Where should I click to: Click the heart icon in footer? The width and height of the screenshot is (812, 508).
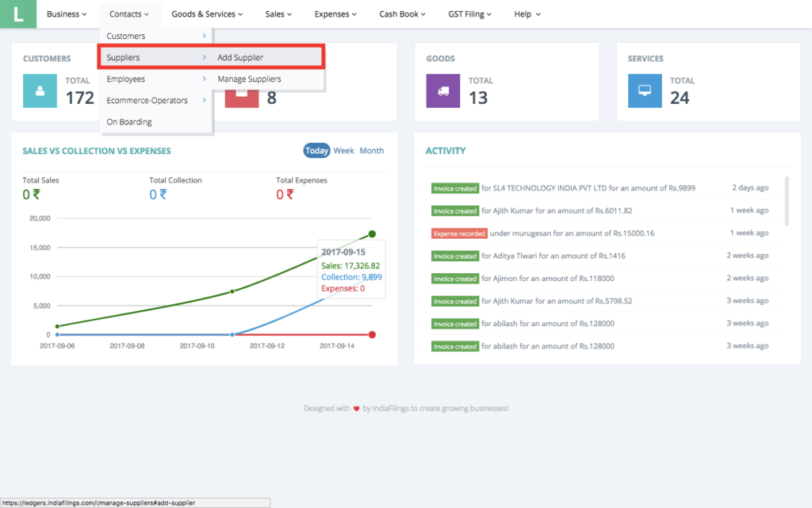(x=357, y=409)
